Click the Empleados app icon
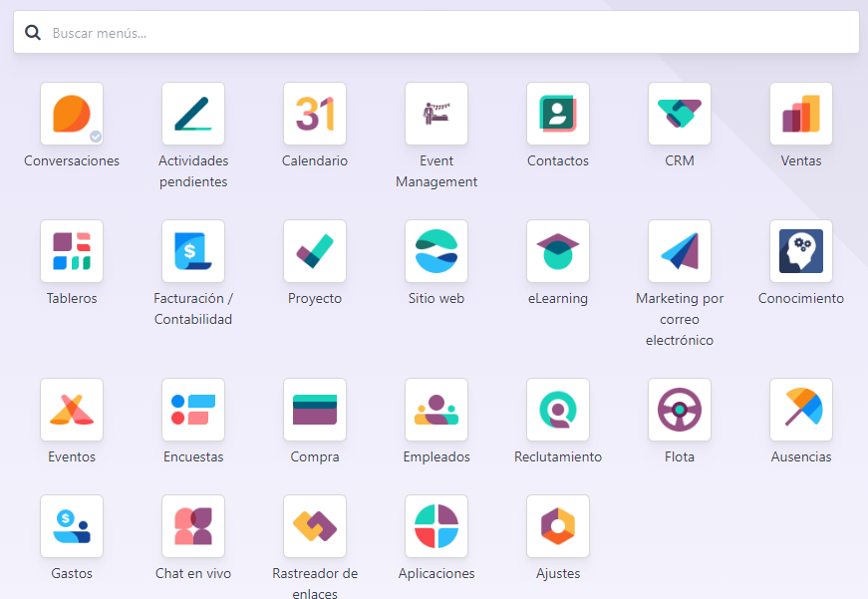868x599 pixels. 436,410
